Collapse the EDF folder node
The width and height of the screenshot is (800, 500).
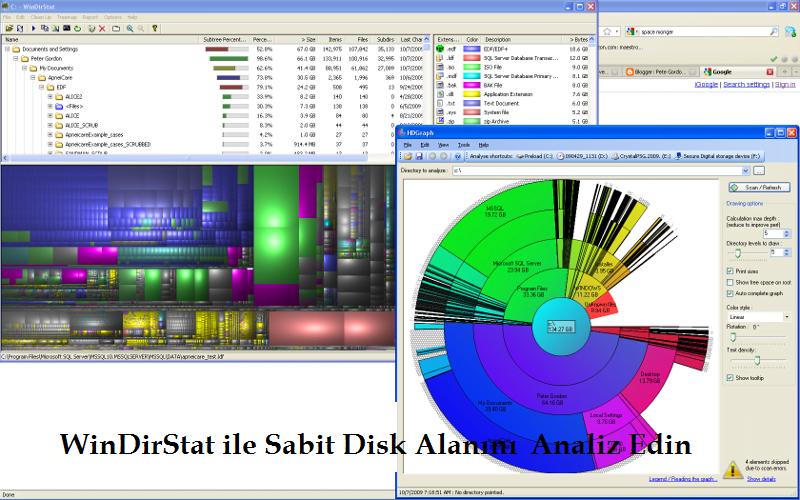click(42, 87)
